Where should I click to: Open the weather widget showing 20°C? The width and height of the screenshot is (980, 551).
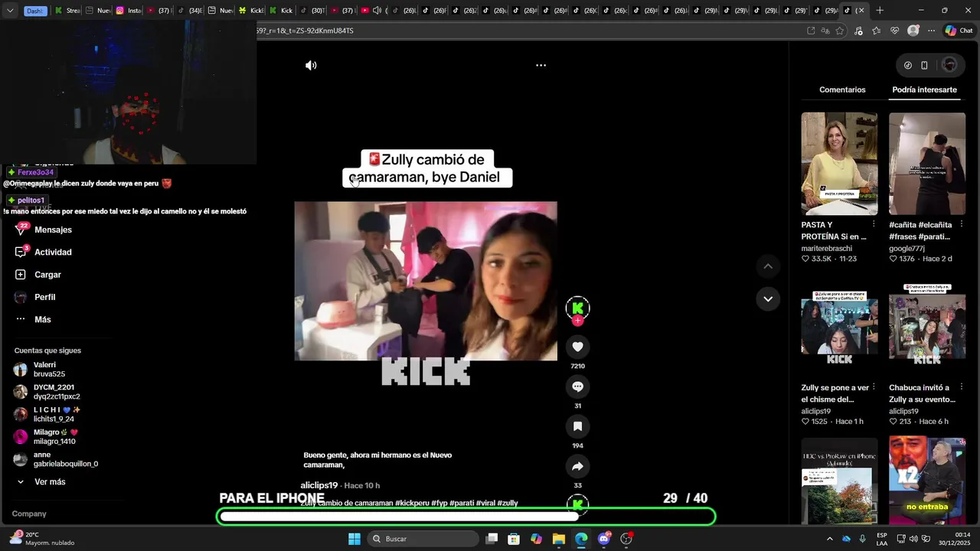pos(42,539)
